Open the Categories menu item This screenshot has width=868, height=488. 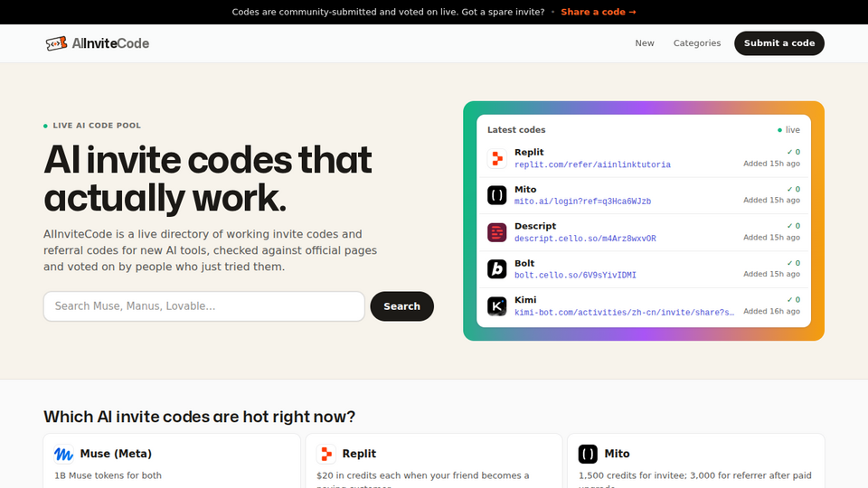pyautogui.click(x=697, y=43)
